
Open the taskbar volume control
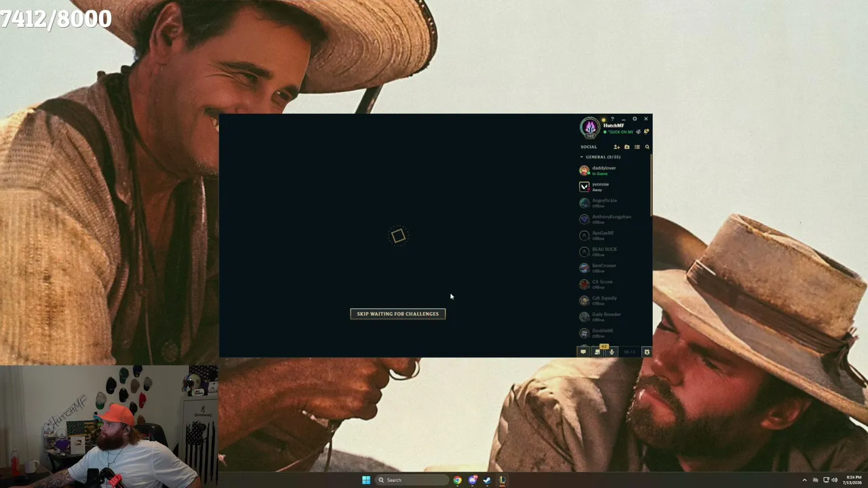tap(834, 480)
